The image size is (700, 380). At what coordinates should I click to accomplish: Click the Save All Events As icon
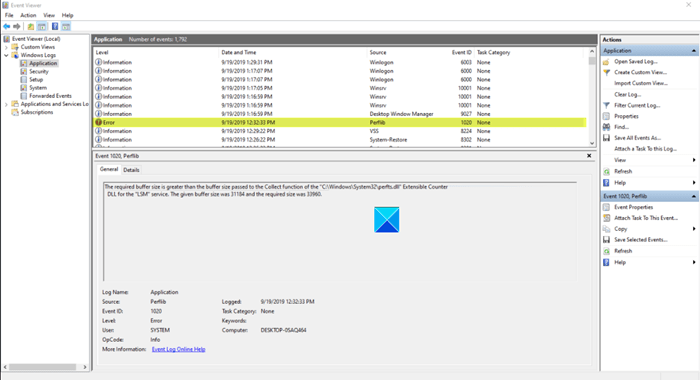pyautogui.click(x=606, y=138)
